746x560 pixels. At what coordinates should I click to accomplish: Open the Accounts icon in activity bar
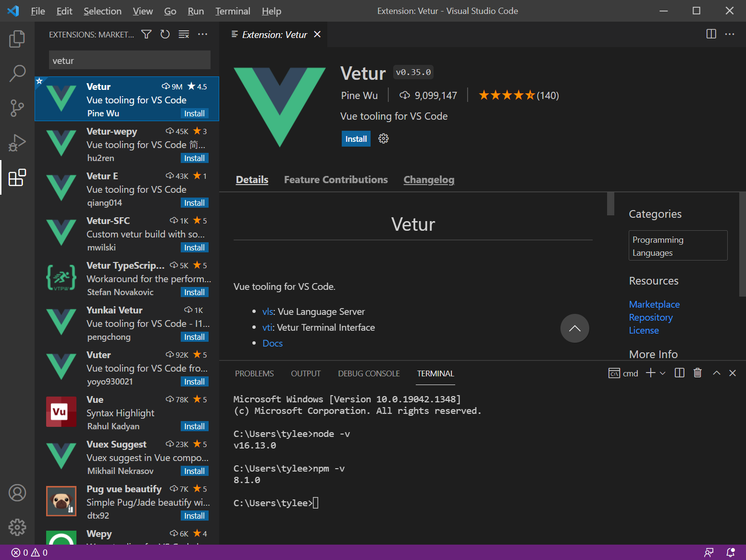click(x=17, y=493)
